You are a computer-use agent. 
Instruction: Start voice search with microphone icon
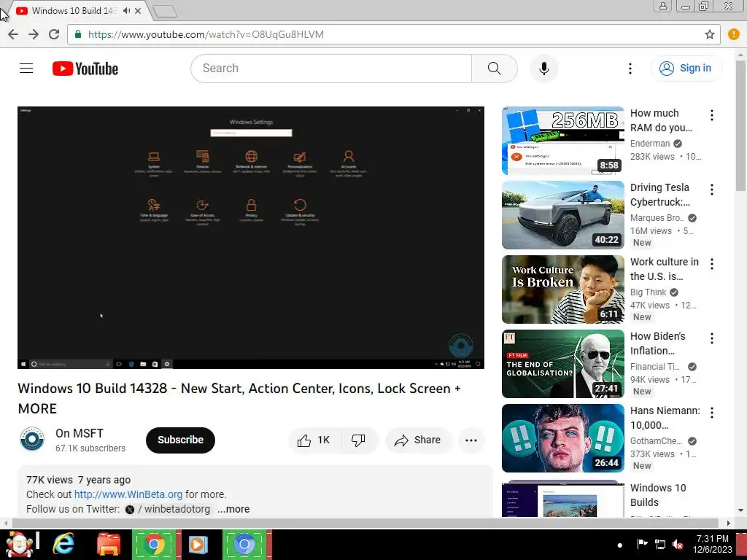[543, 69]
